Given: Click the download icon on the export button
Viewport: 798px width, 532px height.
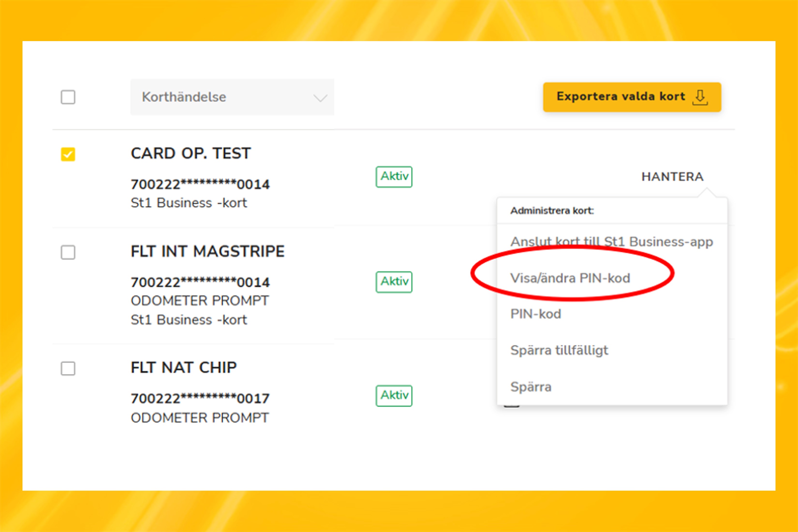Looking at the screenshot, I should click(700, 97).
